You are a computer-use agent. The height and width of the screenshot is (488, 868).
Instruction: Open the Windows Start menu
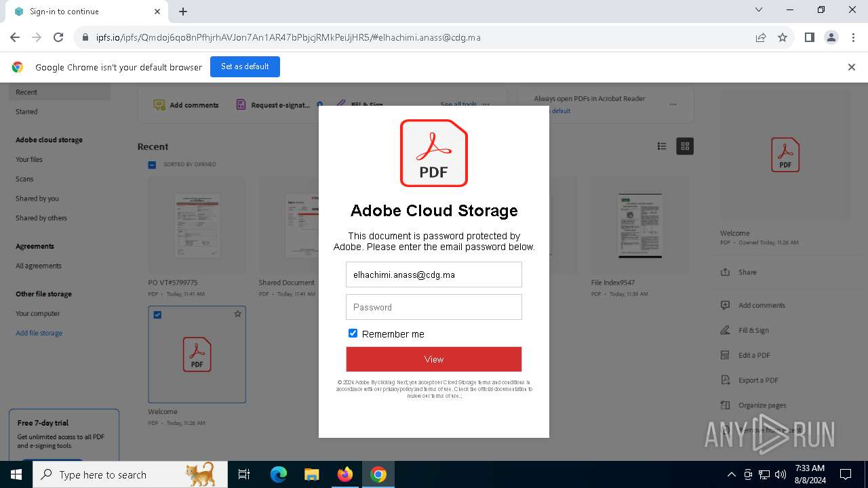16,474
